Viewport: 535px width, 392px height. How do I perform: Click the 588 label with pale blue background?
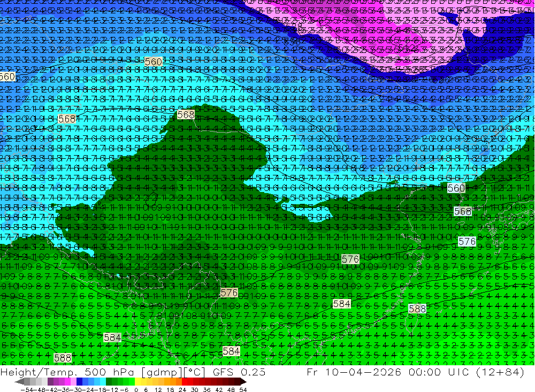pyautogui.click(x=417, y=309)
